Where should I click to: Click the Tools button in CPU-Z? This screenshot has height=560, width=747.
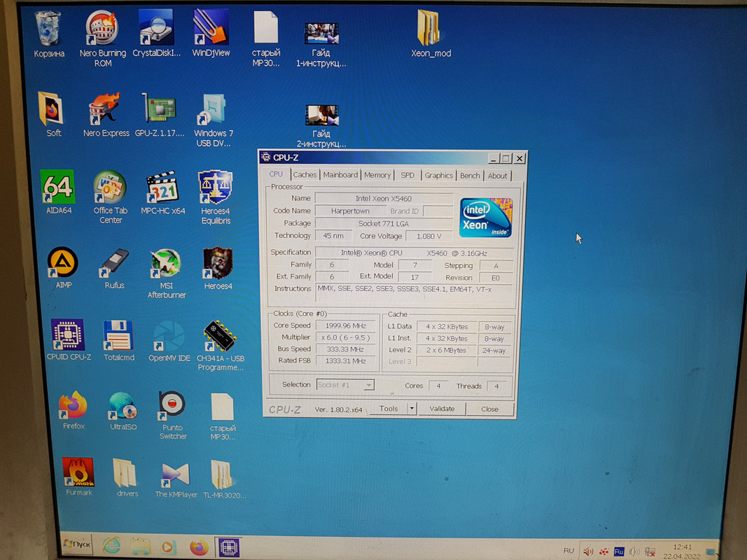pyautogui.click(x=389, y=409)
